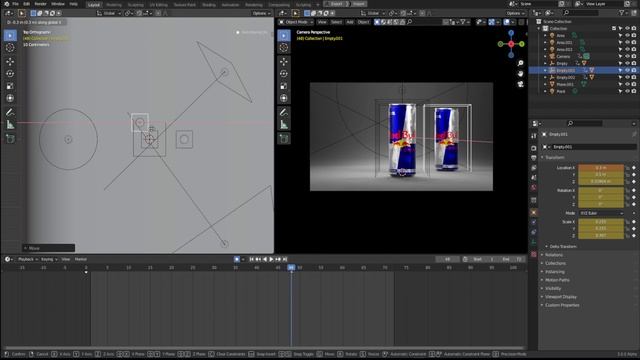
Task: Play the animation forward
Action: (271, 259)
